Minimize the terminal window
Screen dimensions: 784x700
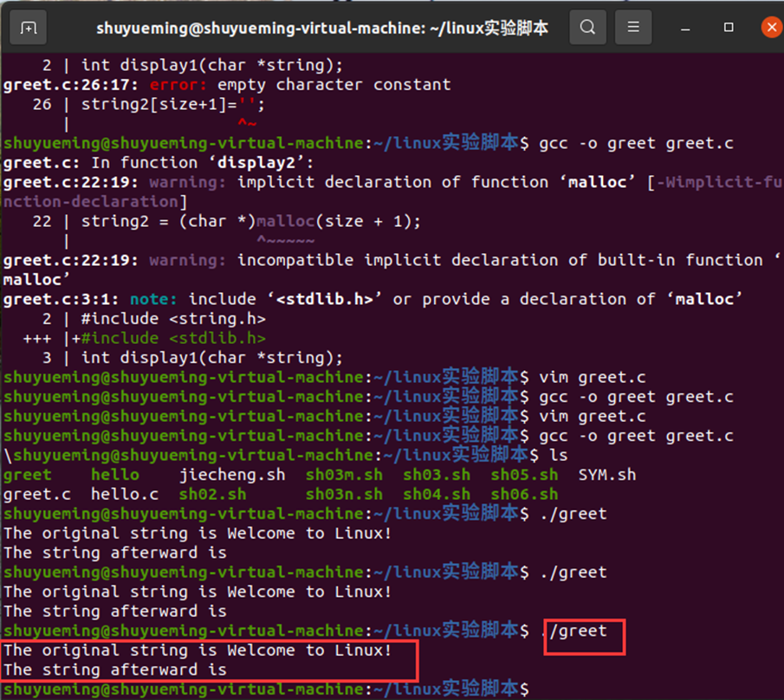point(685,28)
